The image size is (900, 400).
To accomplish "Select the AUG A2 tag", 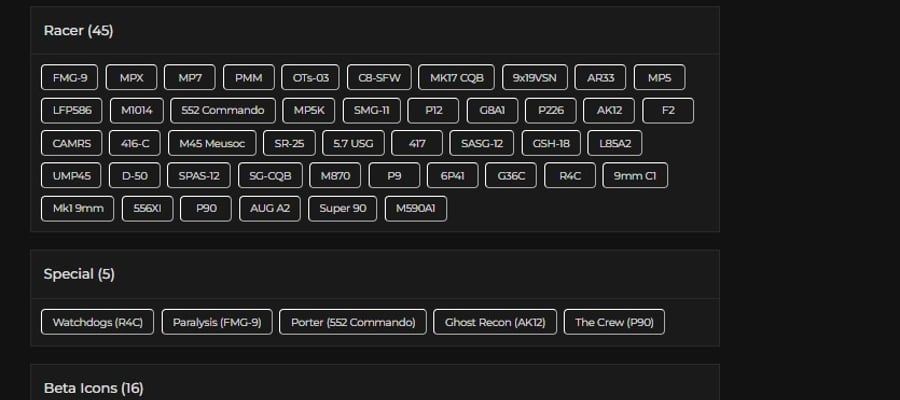I will coord(270,209).
